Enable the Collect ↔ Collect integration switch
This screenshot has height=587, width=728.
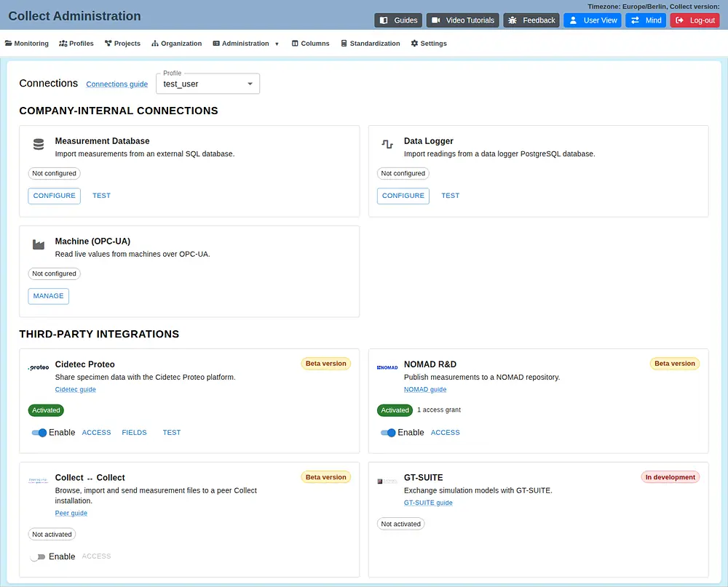[x=37, y=556]
